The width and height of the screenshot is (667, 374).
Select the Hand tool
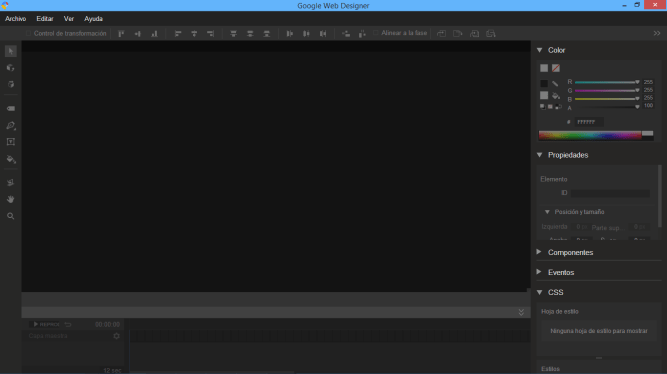(x=11, y=199)
